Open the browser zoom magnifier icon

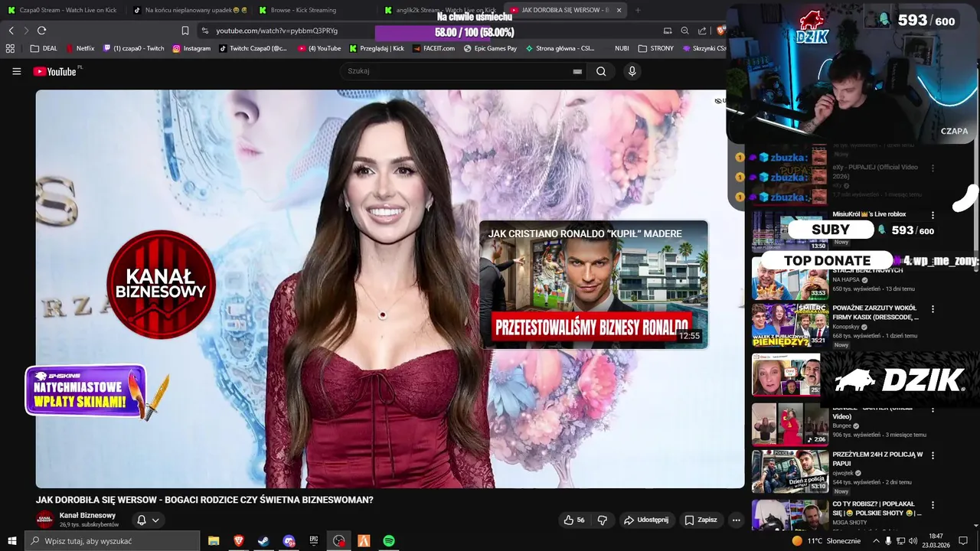(684, 31)
